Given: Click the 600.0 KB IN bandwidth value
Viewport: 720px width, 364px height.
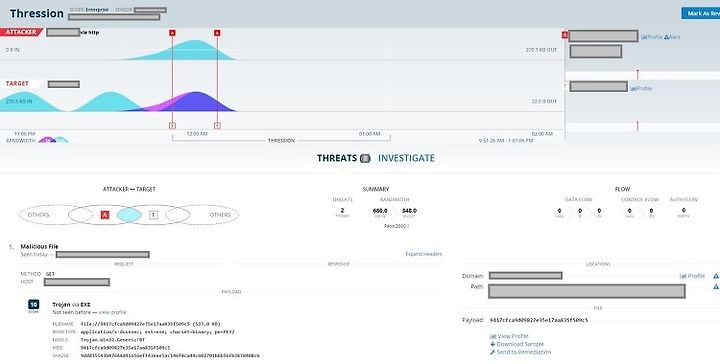Looking at the screenshot, I should (380, 211).
